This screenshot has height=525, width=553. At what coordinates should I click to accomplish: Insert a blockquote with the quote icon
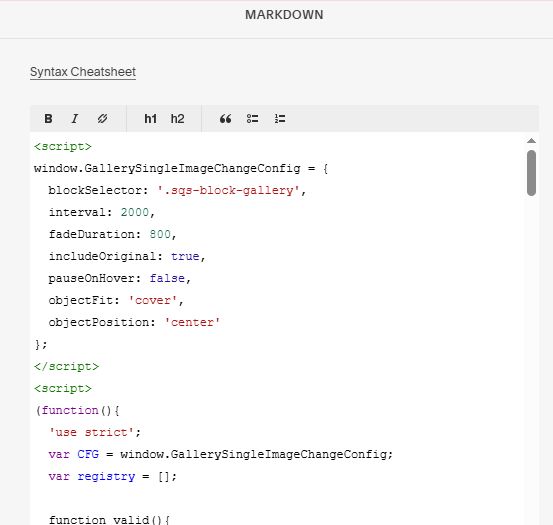[x=225, y=118]
